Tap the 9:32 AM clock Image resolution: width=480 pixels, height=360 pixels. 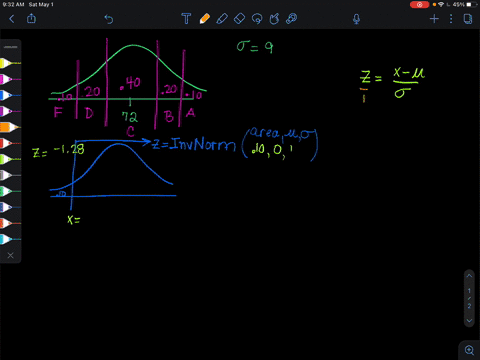click(x=13, y=5)
